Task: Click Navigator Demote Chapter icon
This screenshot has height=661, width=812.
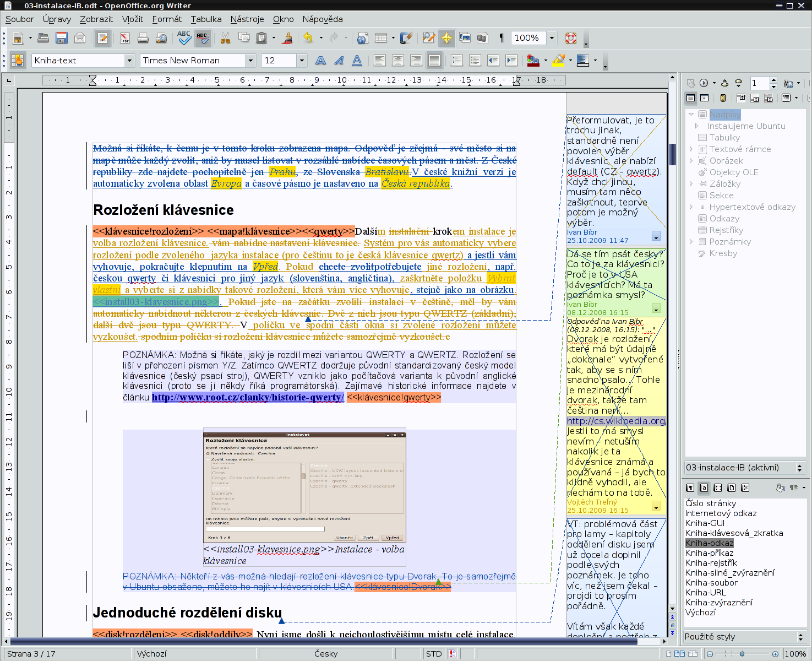Action: [x=738, y=83]
